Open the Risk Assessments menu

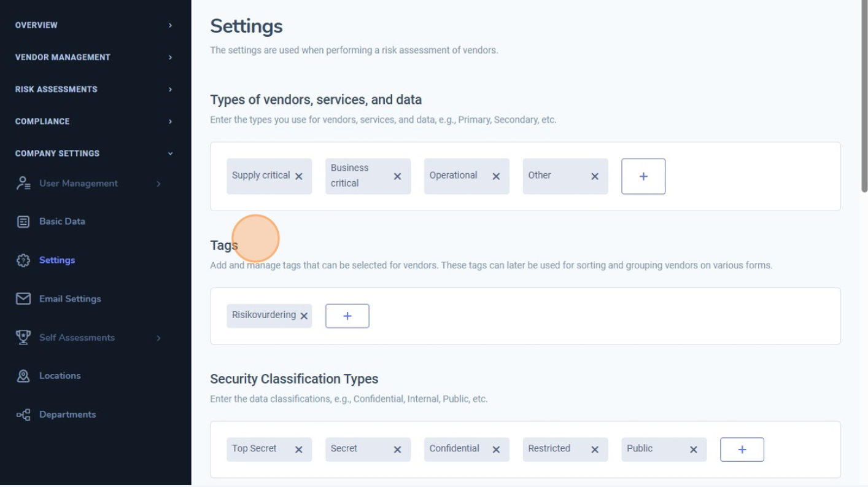pos(93,89)
